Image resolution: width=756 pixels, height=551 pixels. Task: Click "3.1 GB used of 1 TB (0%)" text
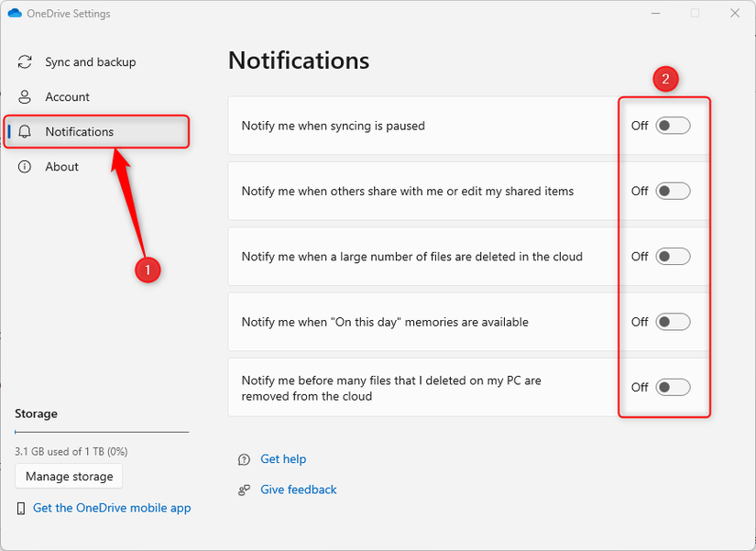tap(71, 452)
